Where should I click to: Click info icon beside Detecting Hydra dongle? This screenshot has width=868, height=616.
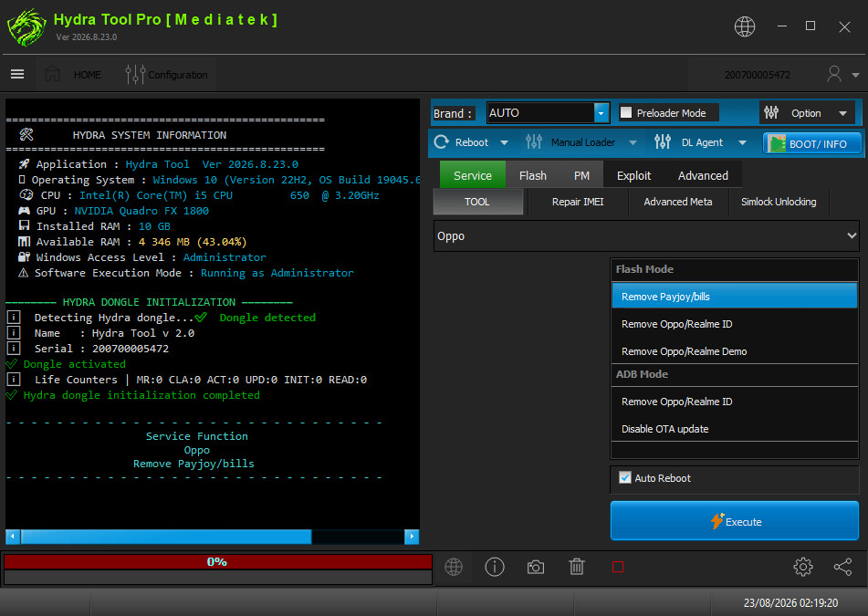14,318
